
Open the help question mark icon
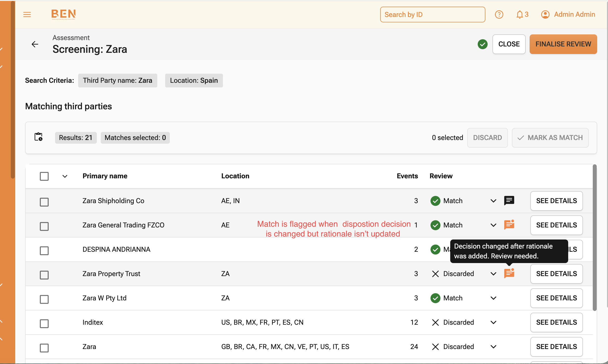click(x=499, y=14)
